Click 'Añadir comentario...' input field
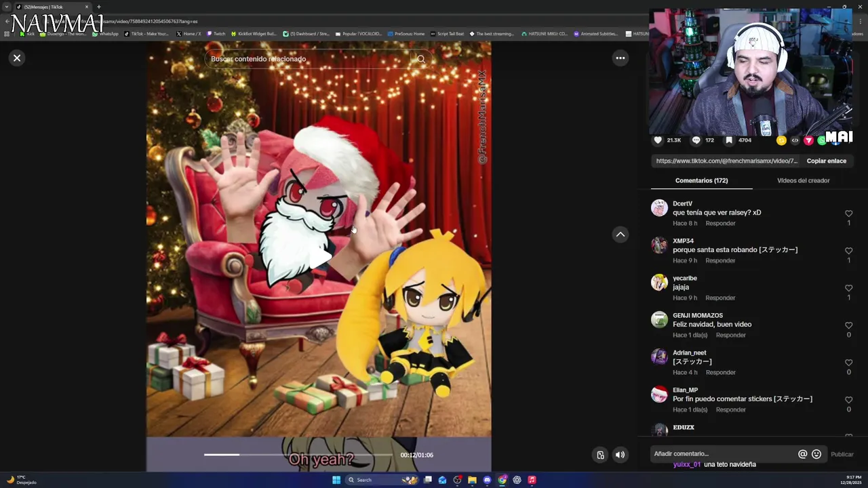The height and width of the screenshot is (488, 868). tap(724, 454)
